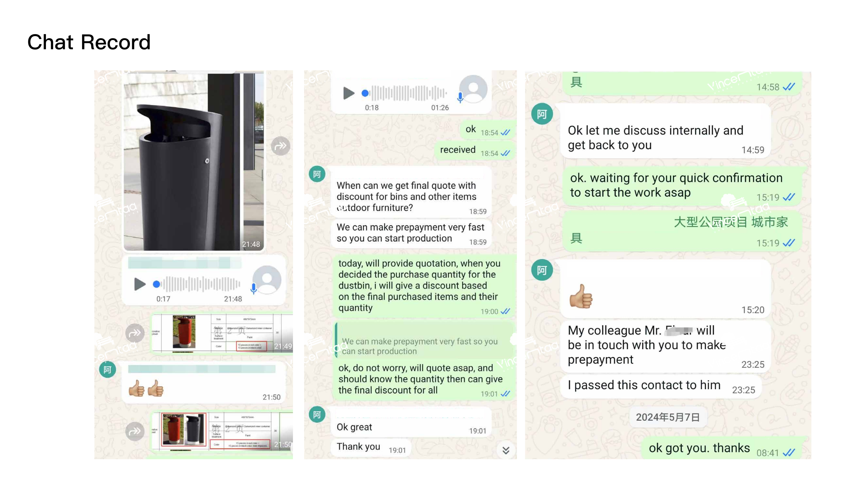The image size is (868, 488).
Task: Forward the red bin spec sheet image
Action: 135,333
